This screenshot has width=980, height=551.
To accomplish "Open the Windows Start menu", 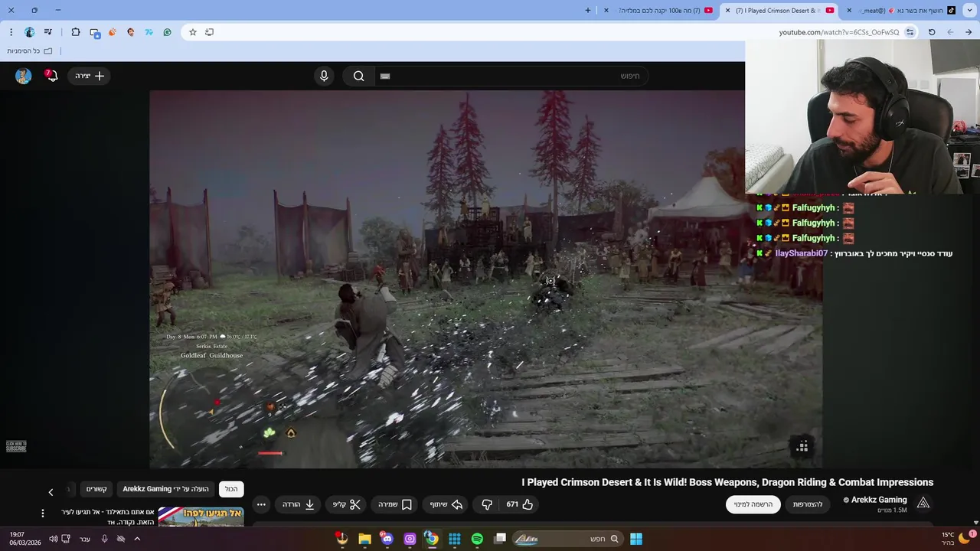I will pyautogui.click(x=636, y=539).
